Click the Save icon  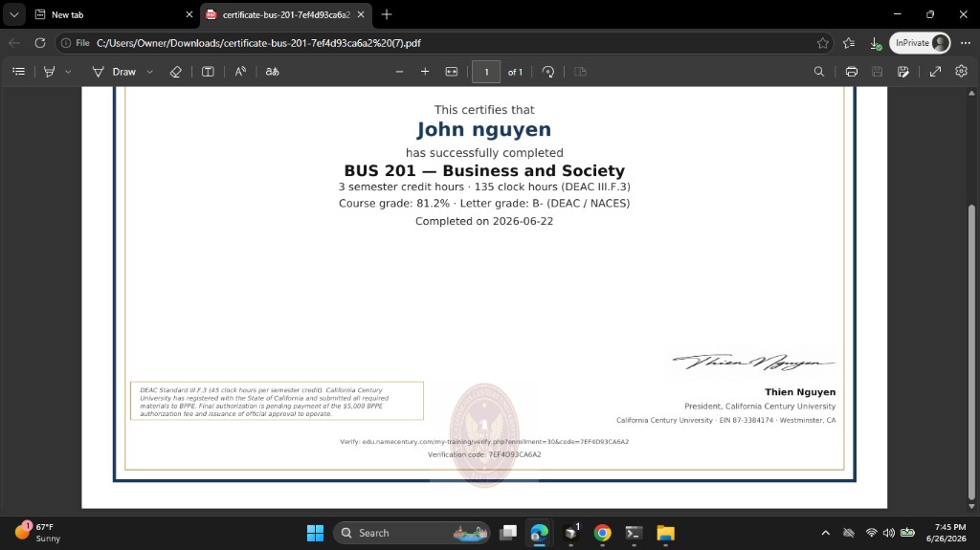877,72
